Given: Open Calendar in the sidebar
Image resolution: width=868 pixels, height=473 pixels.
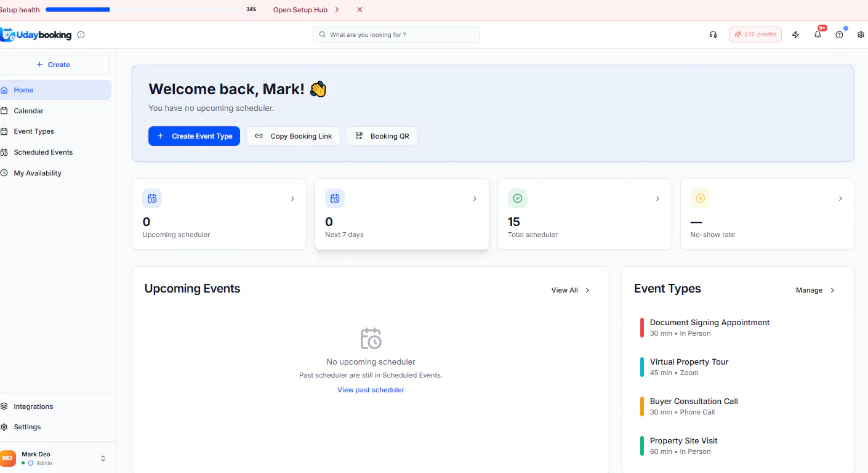Looking at the screenshot, I should coord(55,111).
